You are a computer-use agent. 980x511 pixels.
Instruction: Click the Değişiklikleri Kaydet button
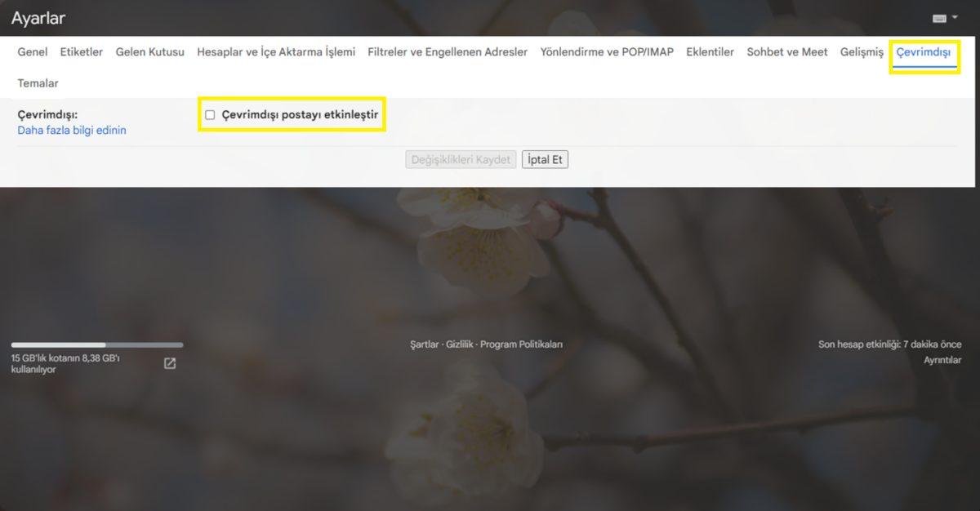459,159
